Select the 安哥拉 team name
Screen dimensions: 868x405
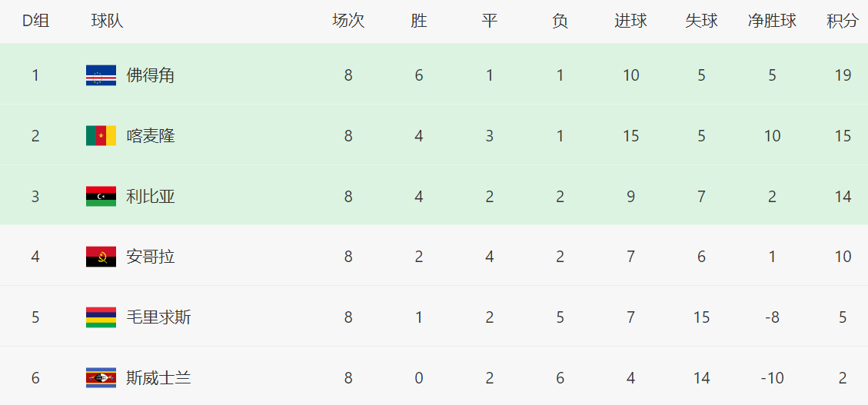(x=151, y=257)
